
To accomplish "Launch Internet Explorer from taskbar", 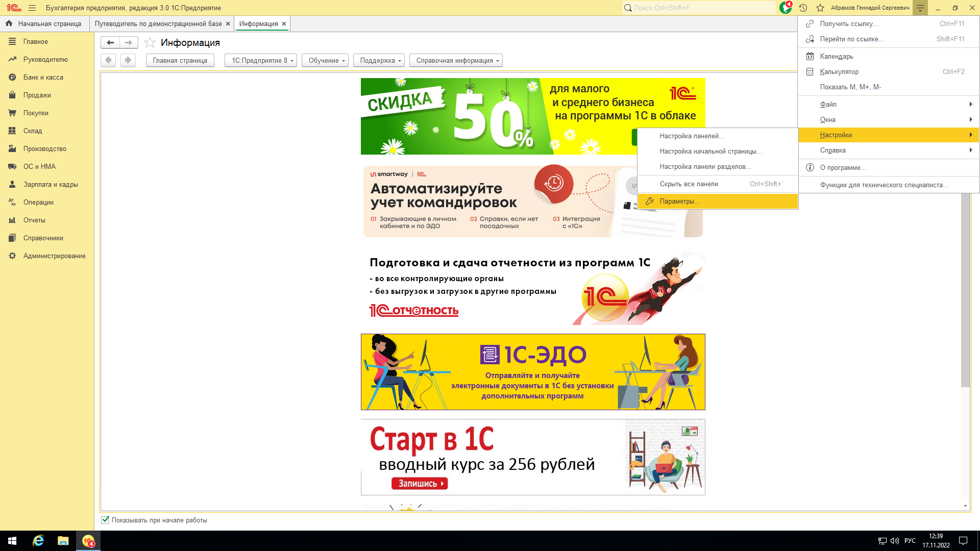I will point(38,541).
